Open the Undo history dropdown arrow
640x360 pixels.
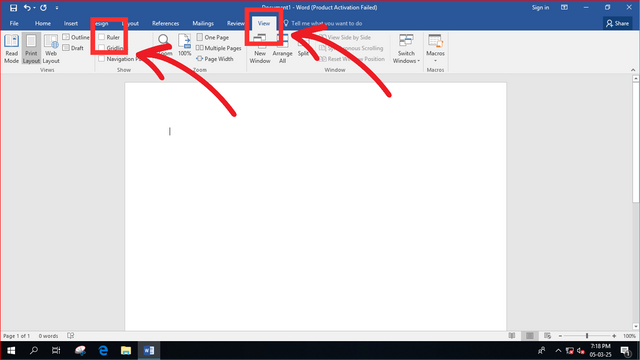click(34, 8)
